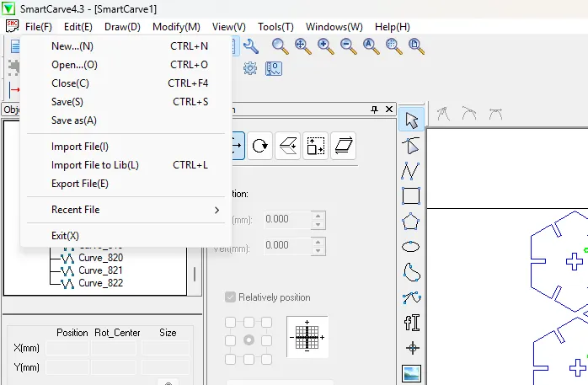The image size is (588, 385).
Task: Select the node edit tool
Action: click(411, 146)
